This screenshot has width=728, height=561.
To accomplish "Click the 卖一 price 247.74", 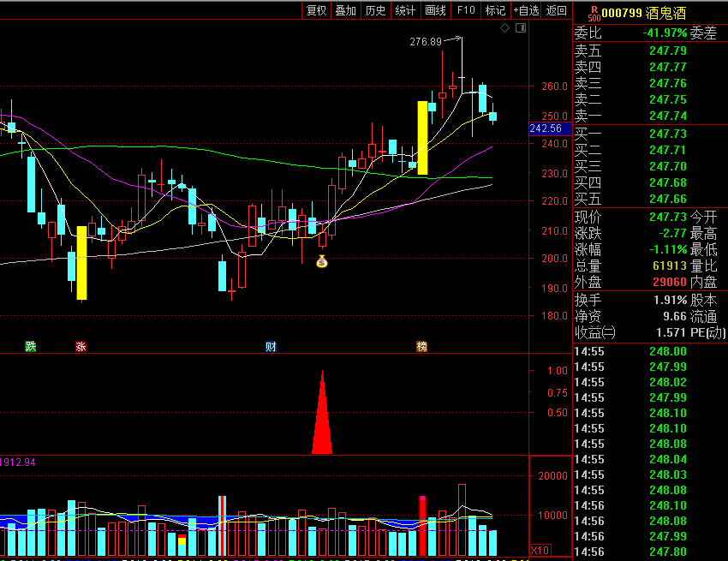I will click(x=668, y=116).
